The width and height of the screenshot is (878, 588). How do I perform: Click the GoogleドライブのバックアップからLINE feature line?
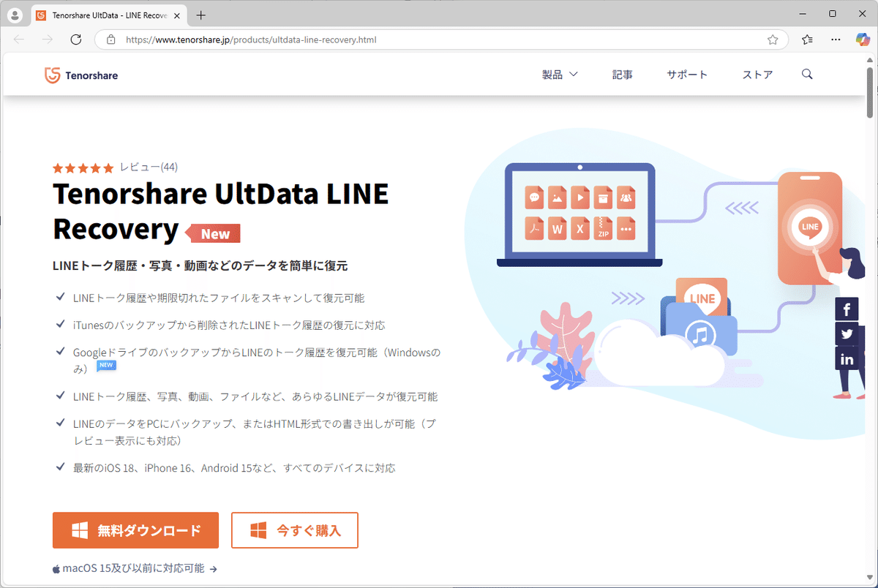pos(257,361)
